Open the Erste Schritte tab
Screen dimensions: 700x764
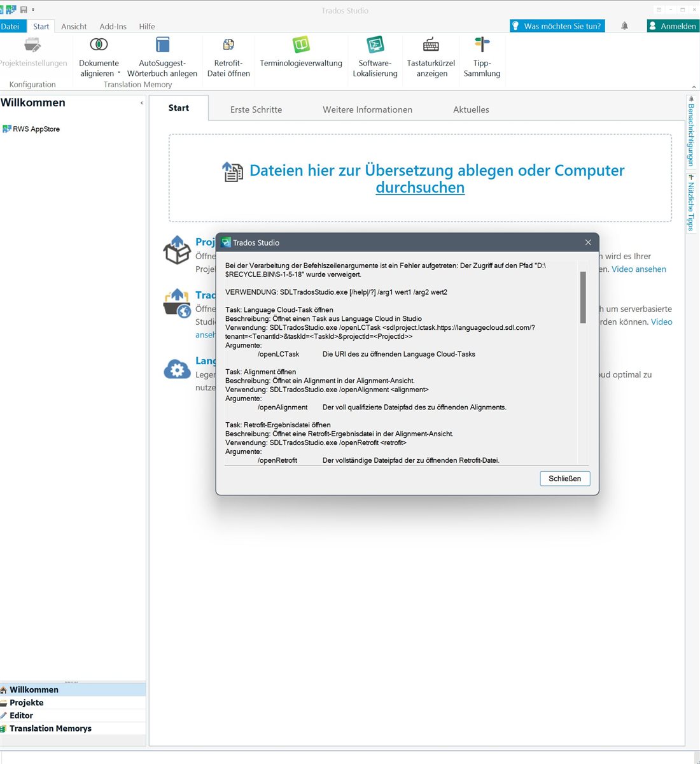256,109
